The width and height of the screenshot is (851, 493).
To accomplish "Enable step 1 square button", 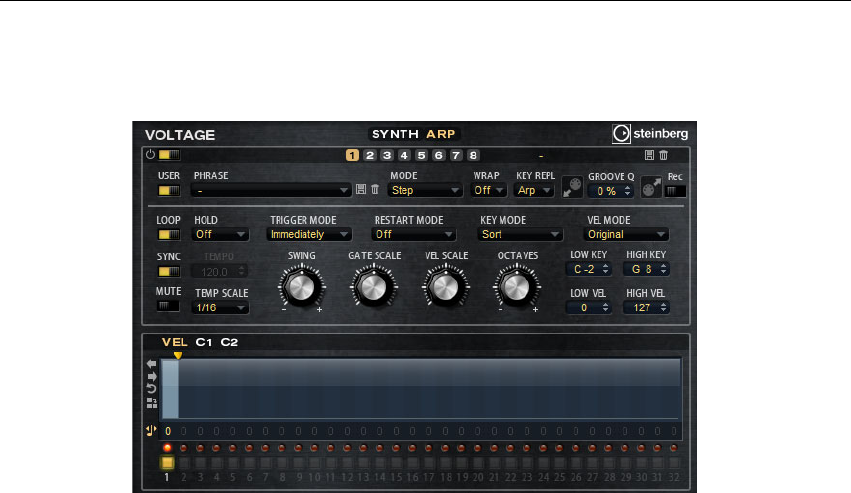I will (x=167, y=463).
